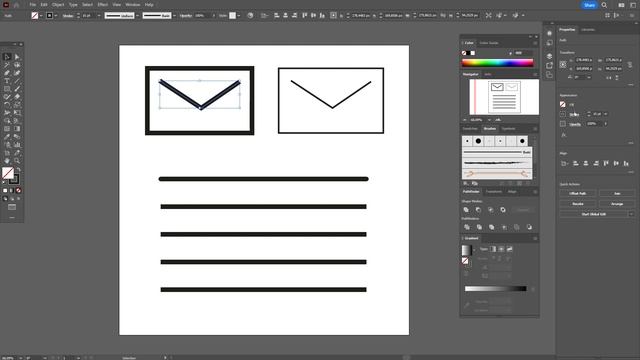Select the Paintbrush tool
640x360 pixels.
coord(17,89)
